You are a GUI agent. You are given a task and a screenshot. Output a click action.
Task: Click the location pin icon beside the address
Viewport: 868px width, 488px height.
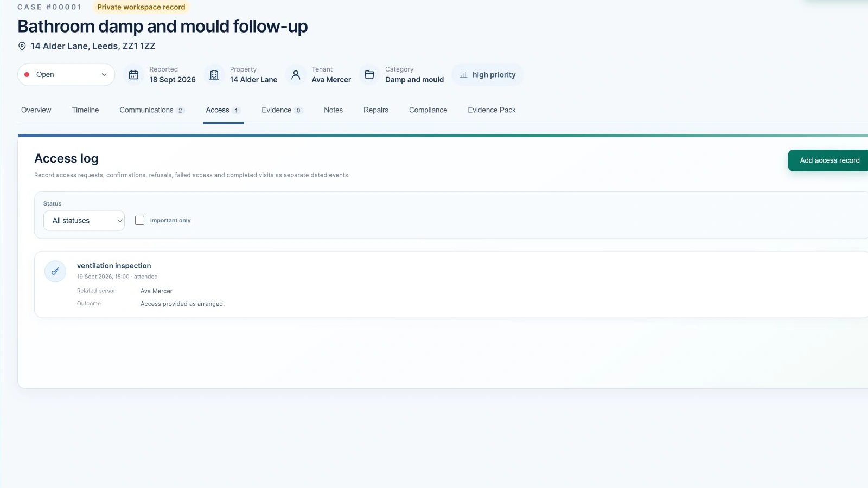pyautogui.click(x=22, y=46)
